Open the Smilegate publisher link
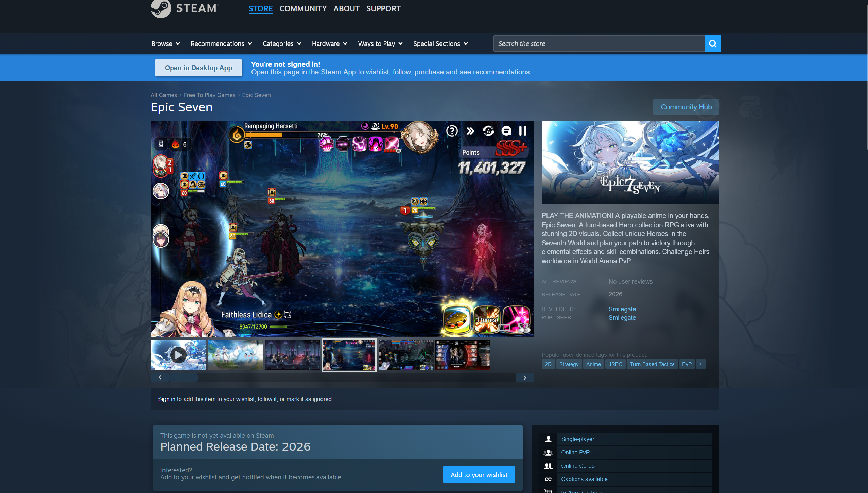 coord(622,317)
